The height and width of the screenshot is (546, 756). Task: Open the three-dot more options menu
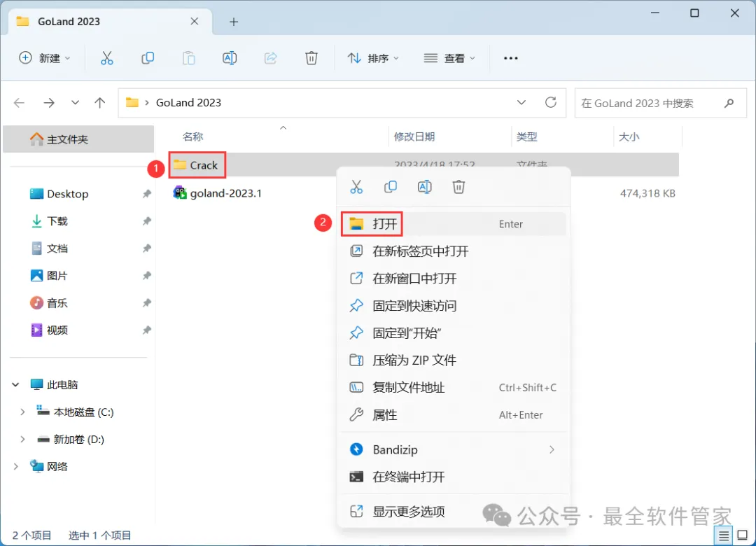(x=510, y=58)
